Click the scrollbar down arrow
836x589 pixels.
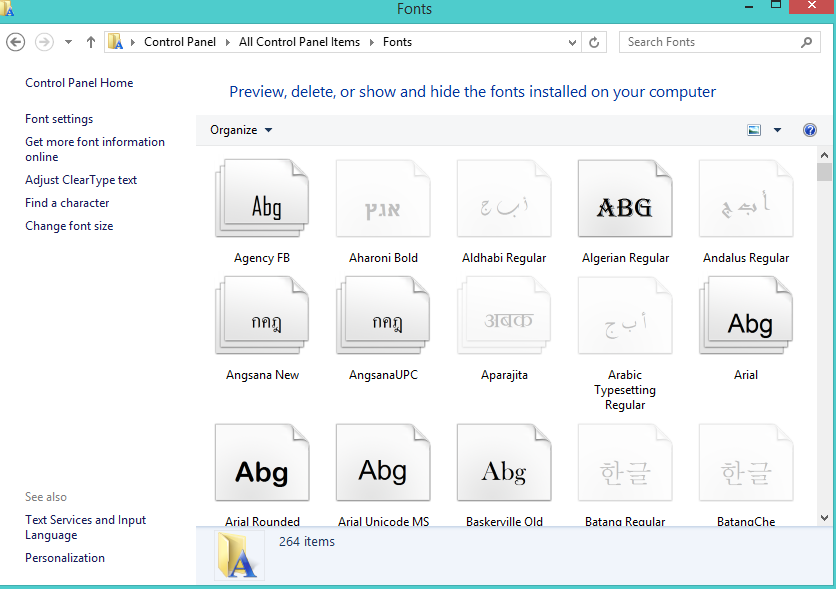[x=824, y=518]
